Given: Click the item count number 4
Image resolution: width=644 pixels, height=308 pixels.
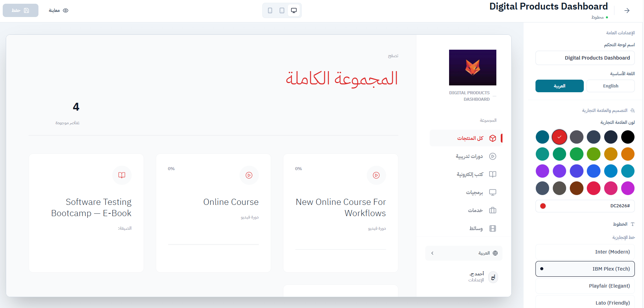Looking at the screenshot, I should (x=76, y=107).
